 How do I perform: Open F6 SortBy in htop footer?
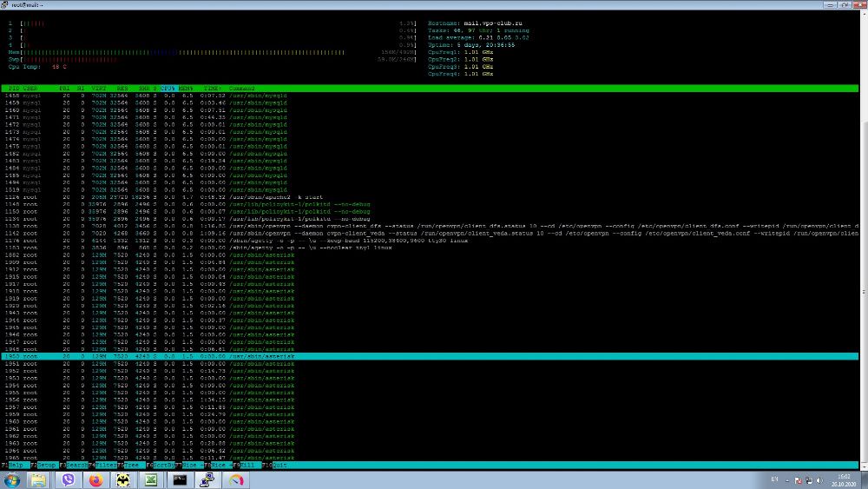click(161, 466)
